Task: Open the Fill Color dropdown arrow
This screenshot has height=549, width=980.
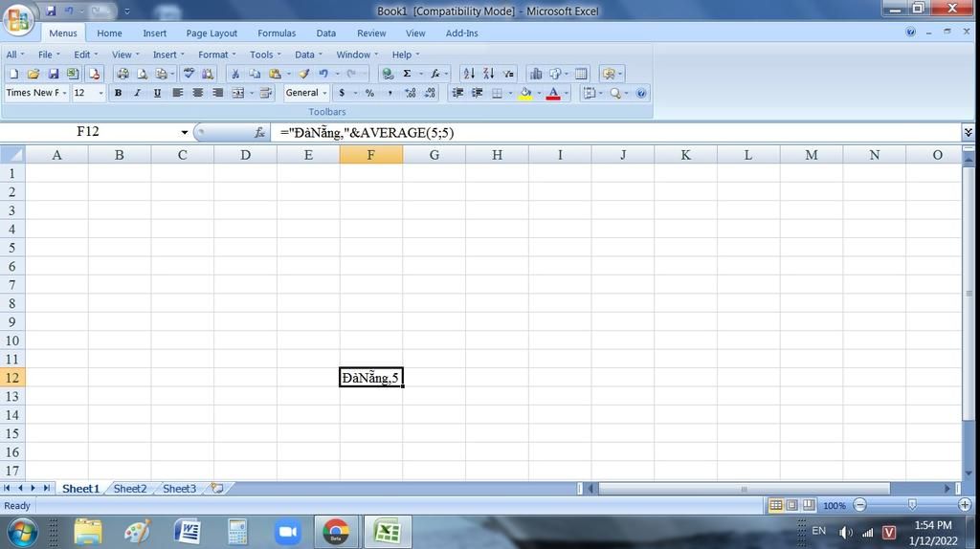Action: pos(539,93)
